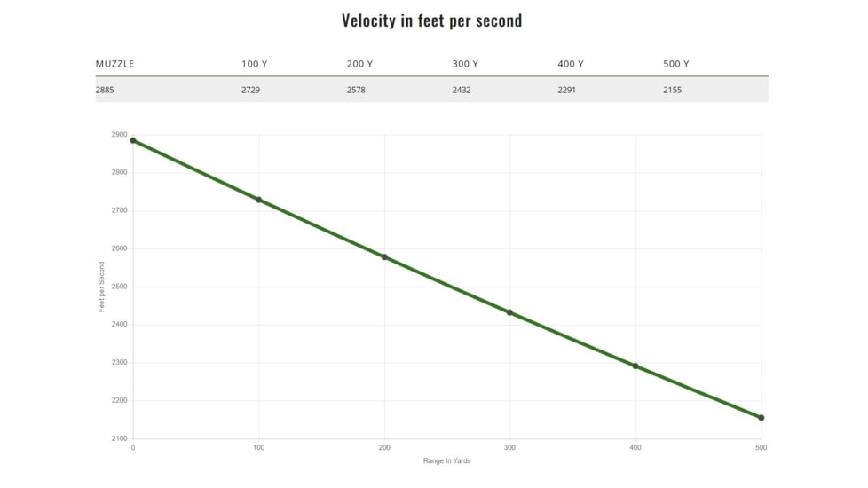
Task: Select the 400-yard point on the green line
Action: click(635, 366)
